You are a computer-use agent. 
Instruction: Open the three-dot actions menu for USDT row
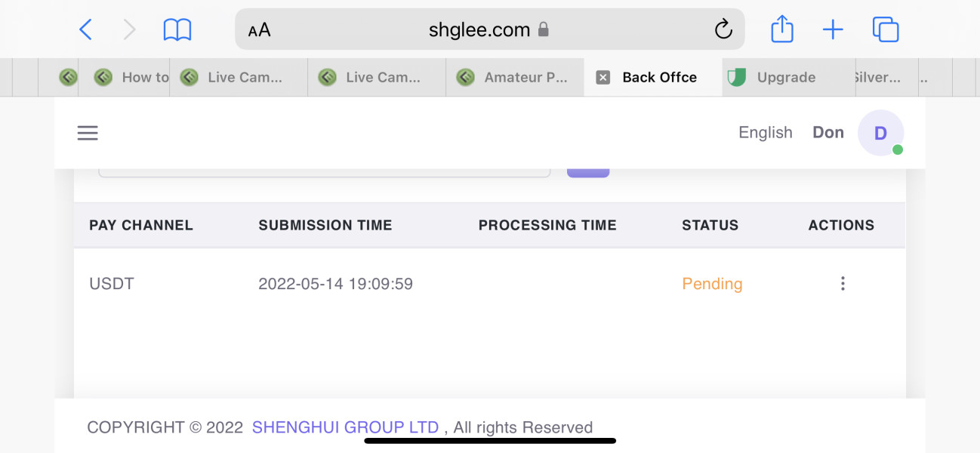(843, 284)
